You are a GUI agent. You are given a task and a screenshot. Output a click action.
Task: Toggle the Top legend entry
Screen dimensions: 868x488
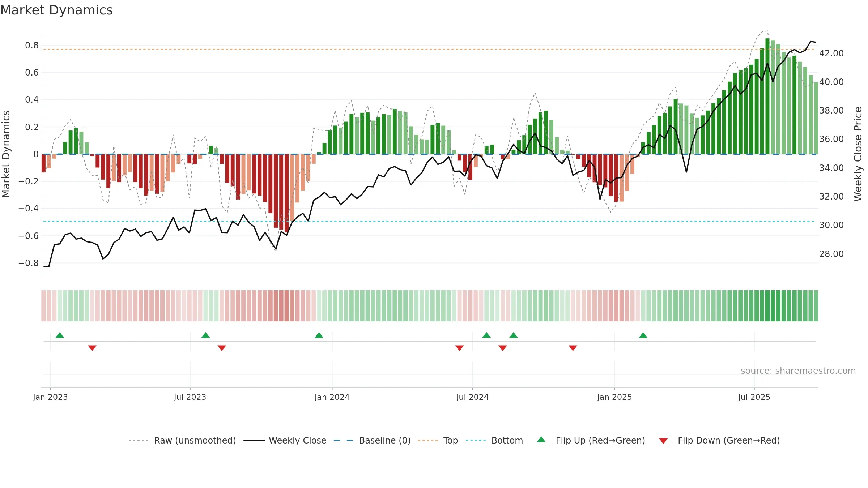pyautogui.click(x=438, y=440)
